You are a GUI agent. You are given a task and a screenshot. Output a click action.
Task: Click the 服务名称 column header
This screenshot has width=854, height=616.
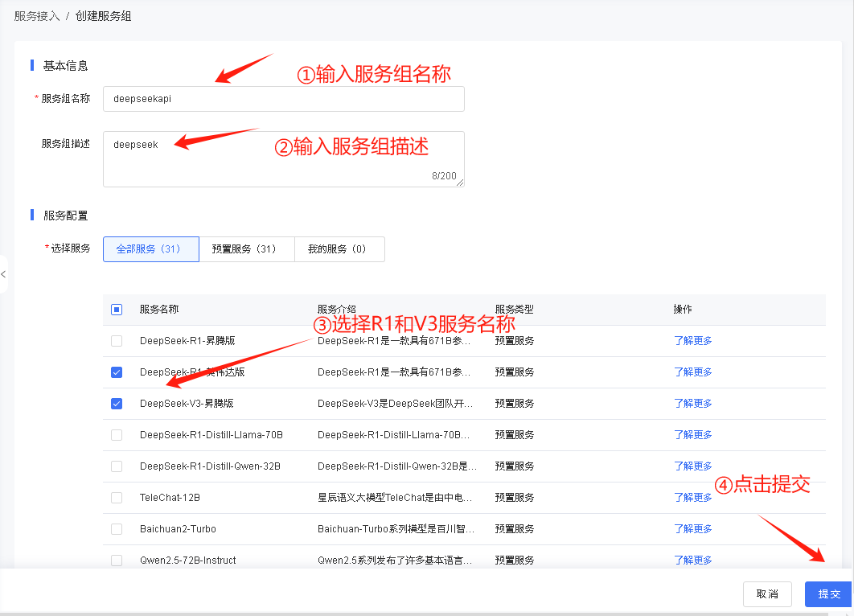(x=159, y=310)
